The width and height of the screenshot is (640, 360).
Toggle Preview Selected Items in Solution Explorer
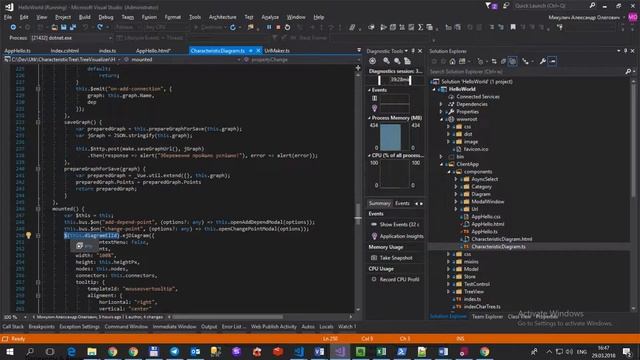pyautogui.click(x=552, y=61)
